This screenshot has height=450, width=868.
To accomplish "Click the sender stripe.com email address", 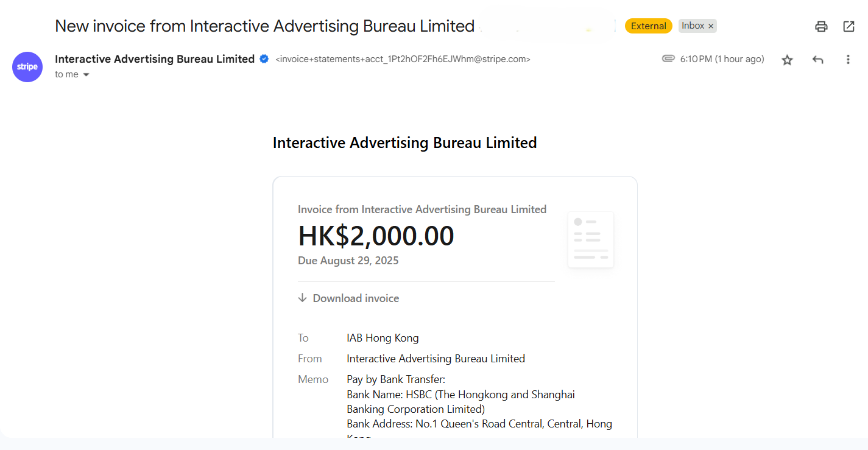I will pyautogui.click(x=403, y=60).
